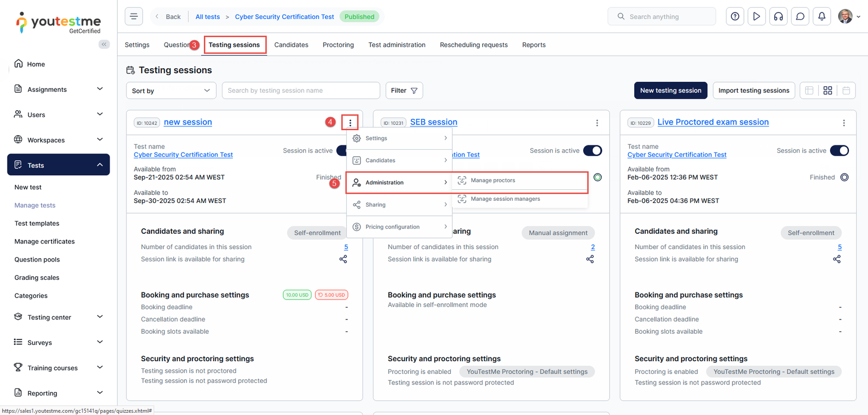The height and width of the screenshot is (415, 868).
Task: Open the notifications bell icon
Action: (x=821, y=17)
